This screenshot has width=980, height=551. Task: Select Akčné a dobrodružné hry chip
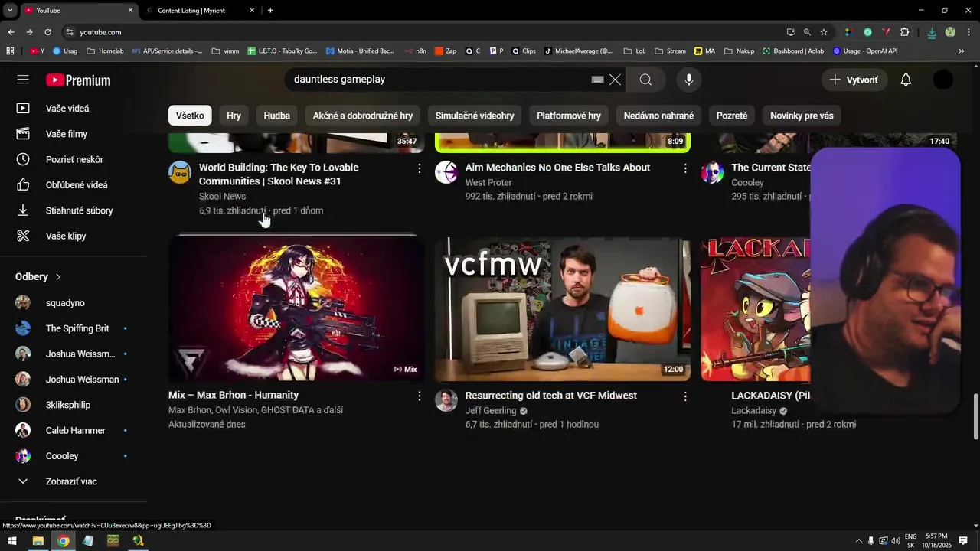(x=362, y=116)
